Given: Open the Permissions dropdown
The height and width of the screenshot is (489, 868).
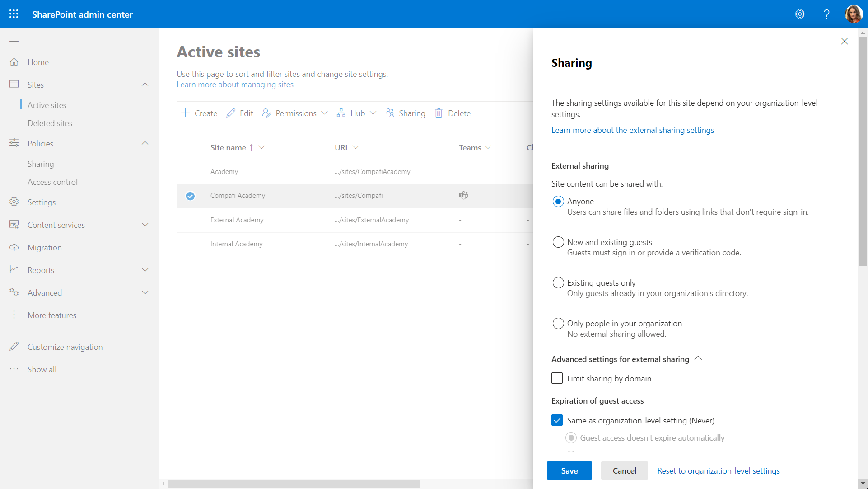Looking at the screenshot, I should [295, 113].
